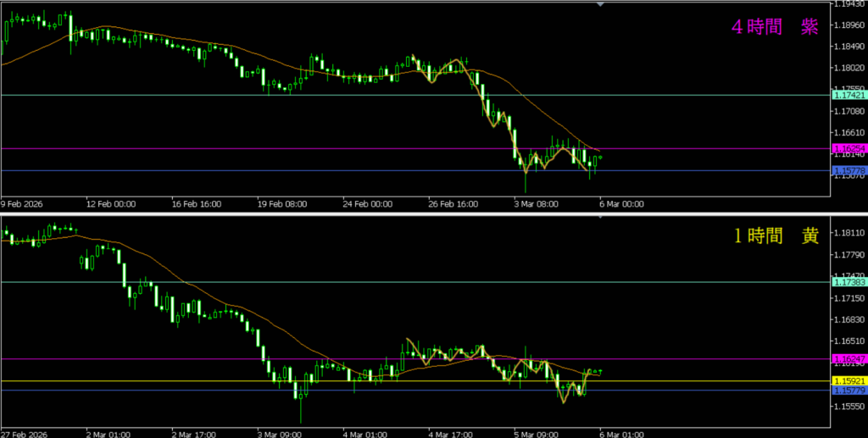
Task: Select the blue 1.15778 price label
Action: pos(849,171)
